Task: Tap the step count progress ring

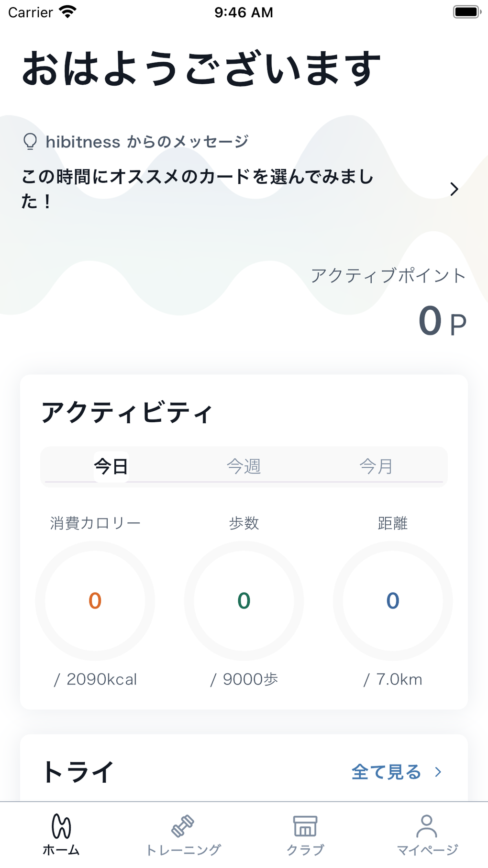Action: [x=244, y=600]
